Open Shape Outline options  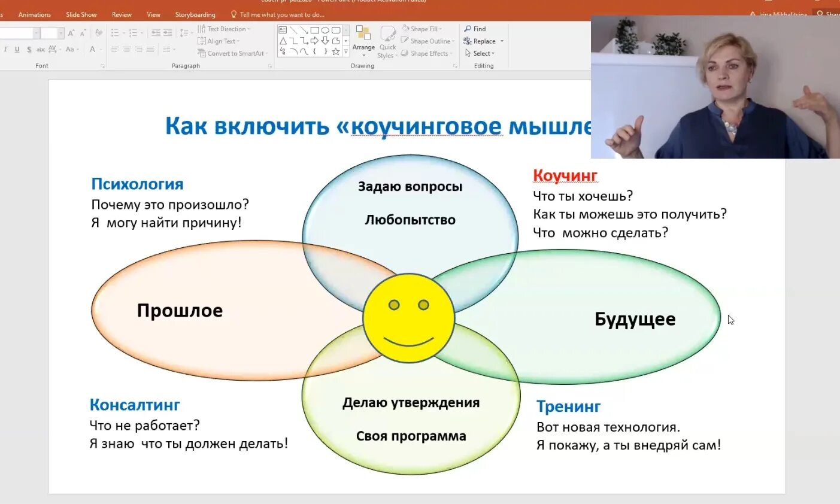[427, 41]
